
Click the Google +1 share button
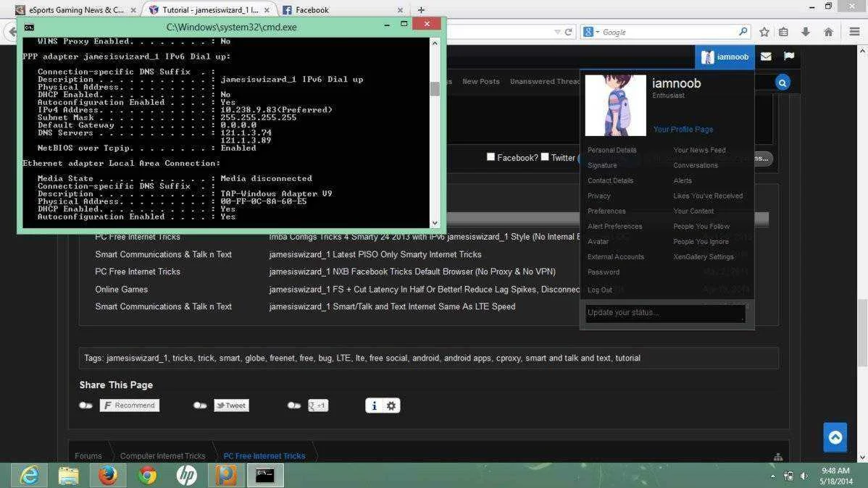pos(318,405)
